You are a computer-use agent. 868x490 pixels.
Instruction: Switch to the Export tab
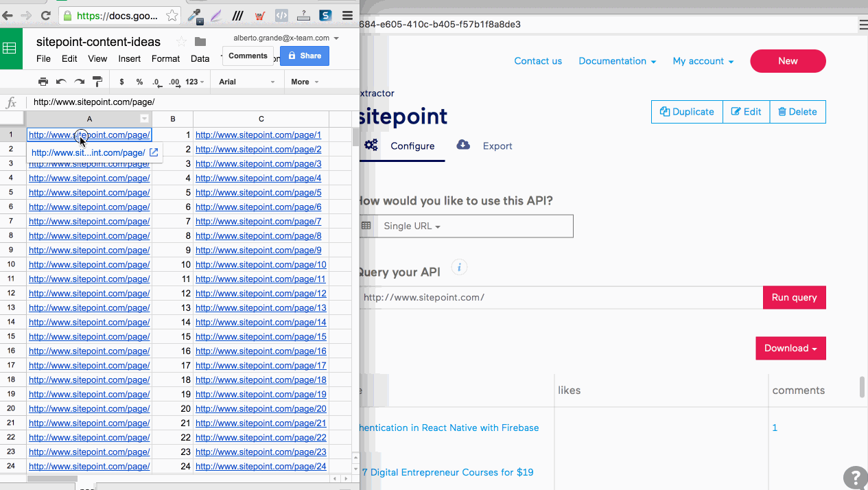[x=484, y=146]
